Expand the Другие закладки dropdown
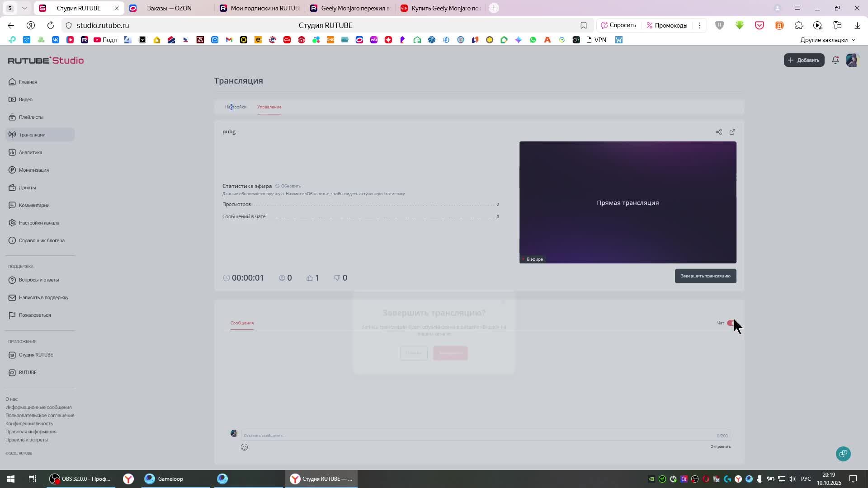Screen dimensions: 868x488 (x=828, y=40)
